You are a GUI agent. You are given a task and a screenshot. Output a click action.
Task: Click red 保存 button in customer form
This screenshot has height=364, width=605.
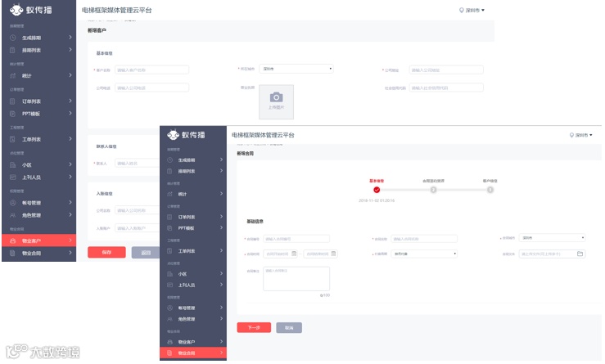point(106,252)
